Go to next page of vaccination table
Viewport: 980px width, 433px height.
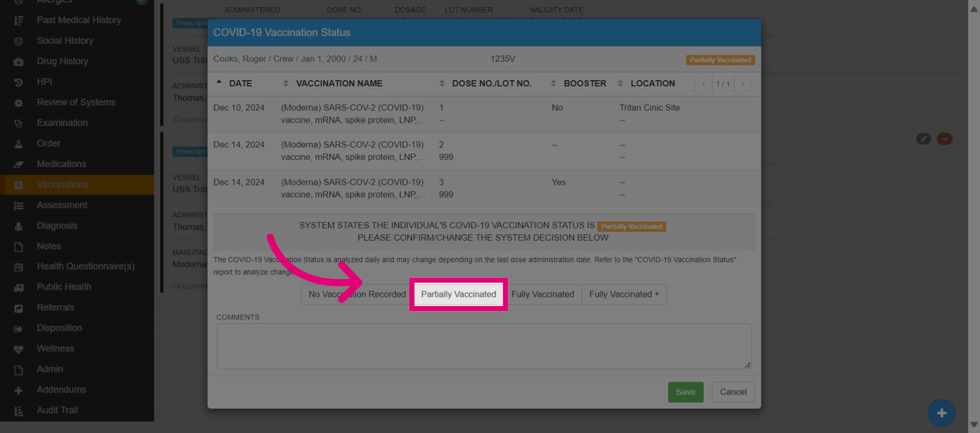coord(743,84)
